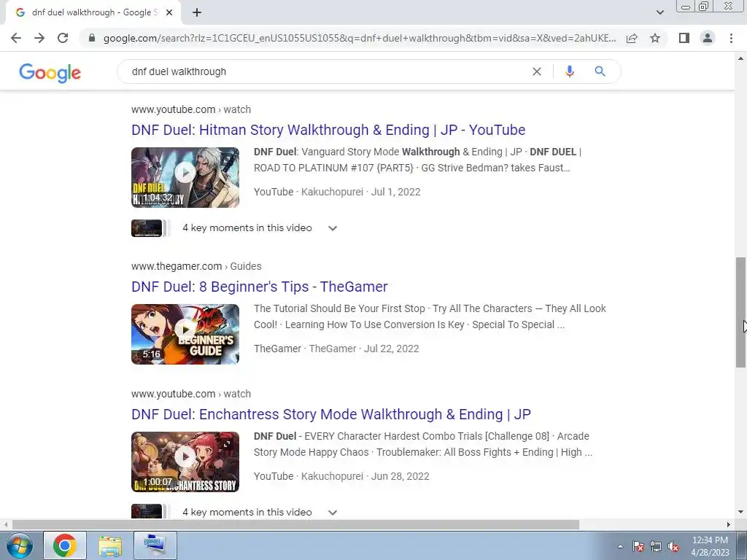
Task: Click the Chrome taskbar icon
Action: coord(65,545)
